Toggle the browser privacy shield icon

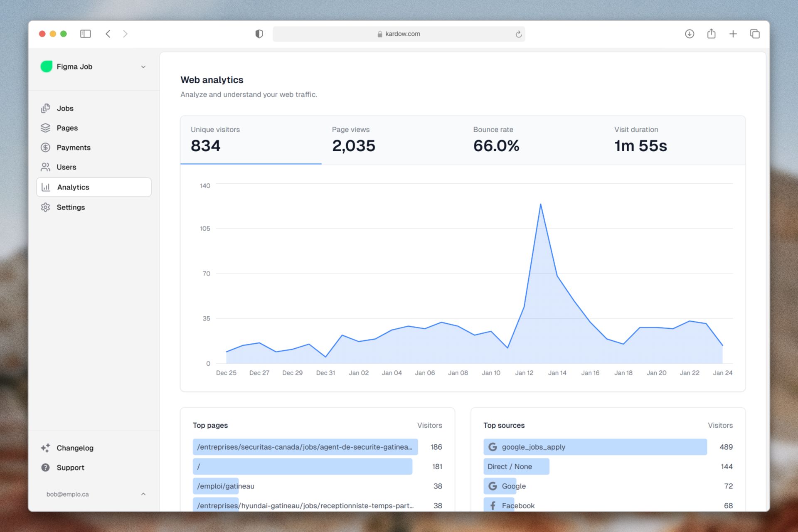pos(259,34)
